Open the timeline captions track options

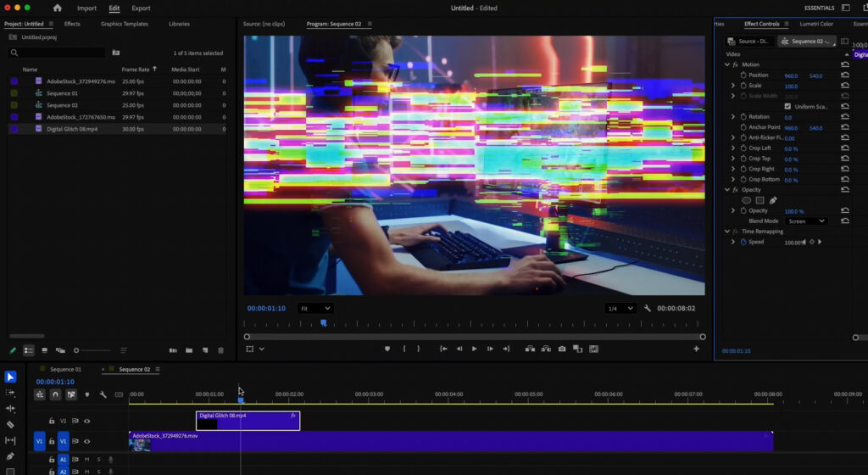(x=119, y=394)
